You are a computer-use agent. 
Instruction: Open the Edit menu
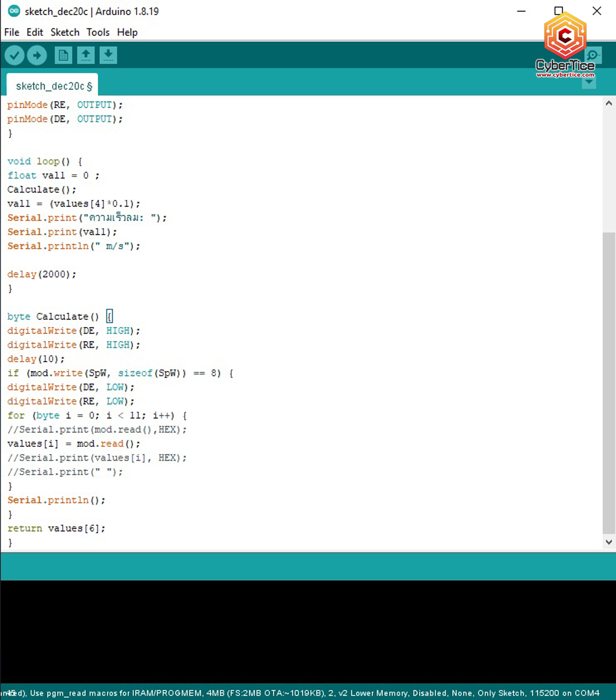[x=34, y=32]
